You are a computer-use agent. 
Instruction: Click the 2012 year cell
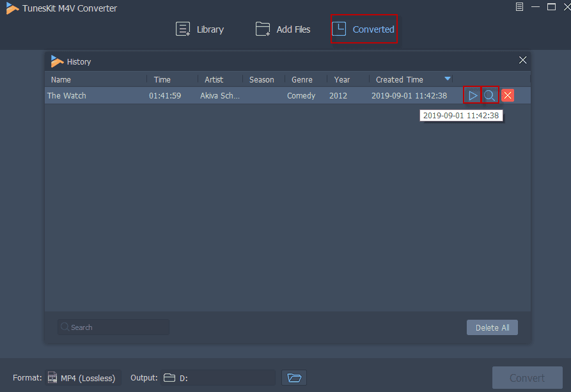(x=338, y=95)
